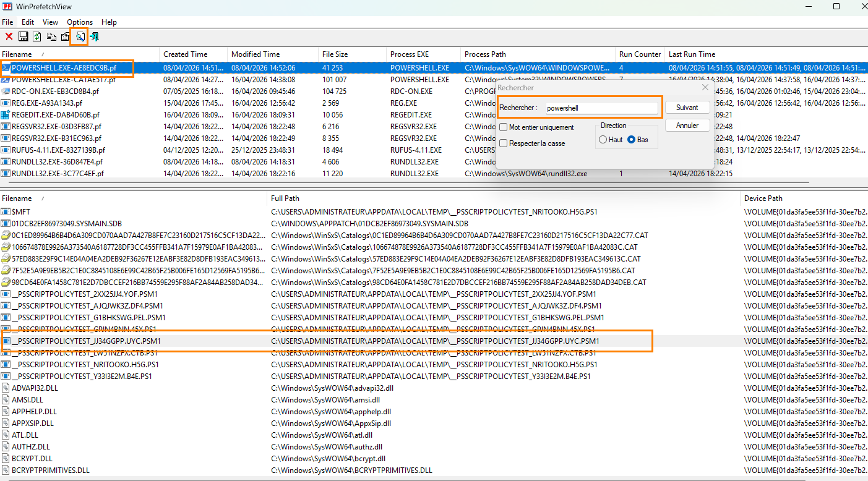Image resolution: width=868 pixels, height=481 pixels.
Task: Click the icon of the APPHELP.DLL row
Action: click(x=6, y=412)
